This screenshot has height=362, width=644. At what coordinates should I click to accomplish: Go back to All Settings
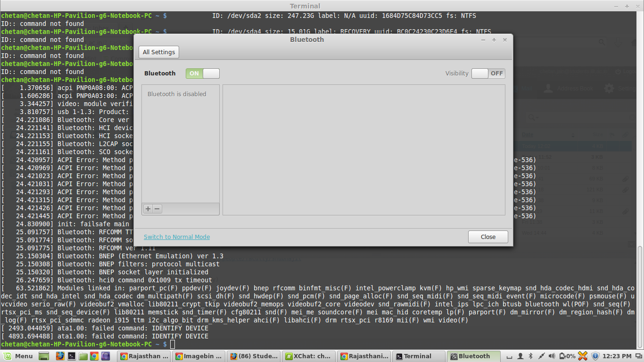tap(159, 52)
